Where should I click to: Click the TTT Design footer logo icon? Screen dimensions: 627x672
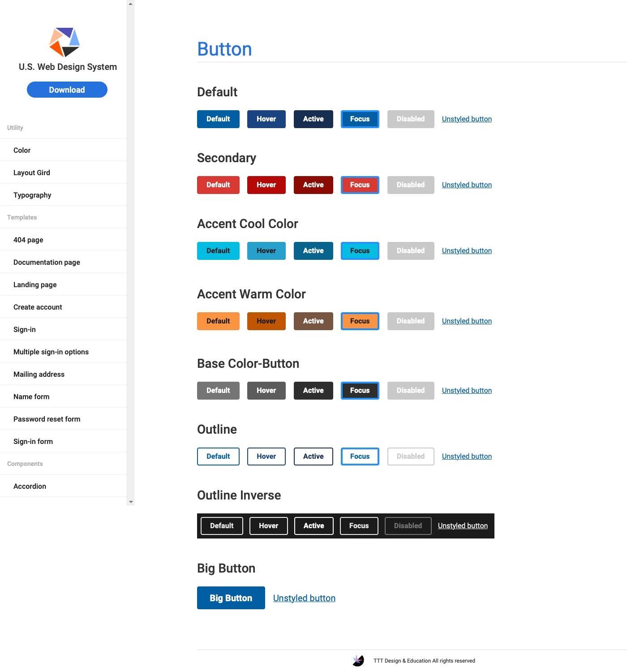click(x=358, y=660)
